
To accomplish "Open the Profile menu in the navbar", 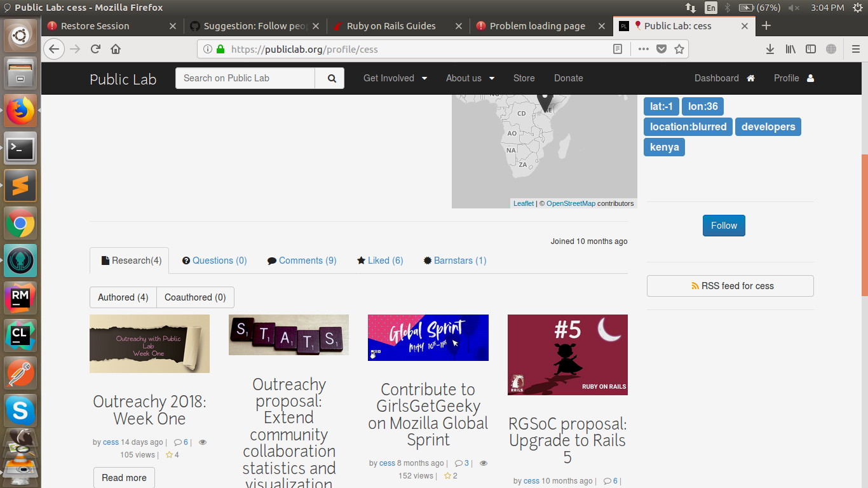I will click(794, 78).
